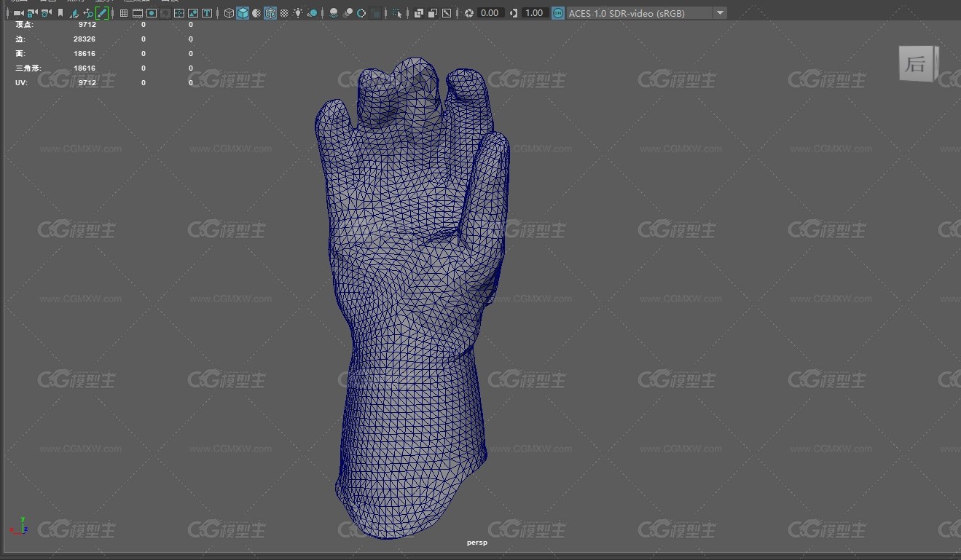Toggle the Safe Action icon
This screenshot has height=560, width=961.
point(193,13)
